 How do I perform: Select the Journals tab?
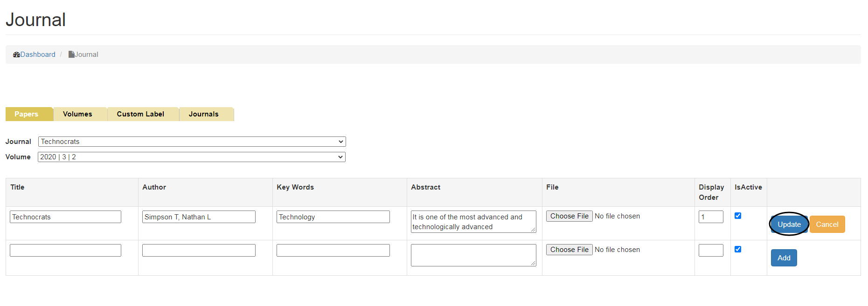tap(203, 114)
